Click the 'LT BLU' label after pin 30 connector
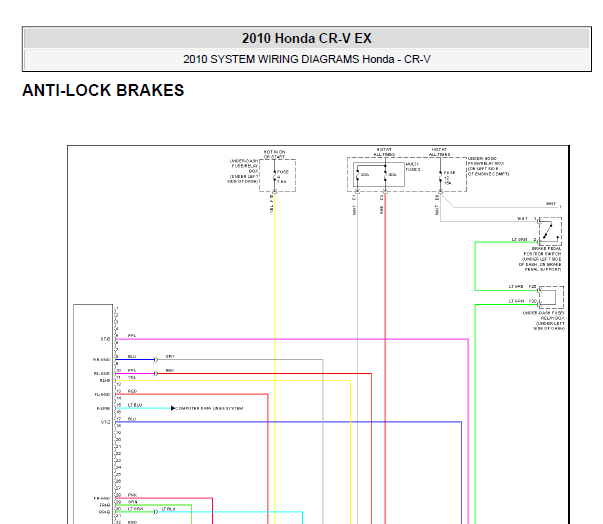This screenshot has width=603, height=524. (168, 509)
